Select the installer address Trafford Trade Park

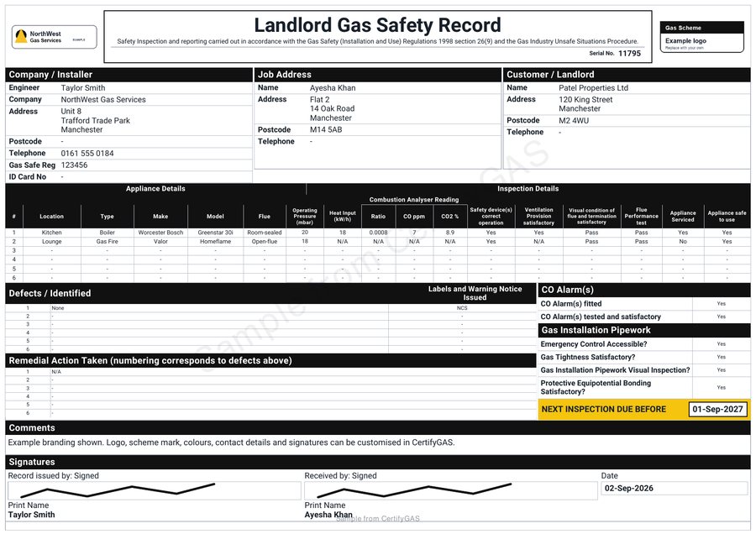[x=96, y=121]
